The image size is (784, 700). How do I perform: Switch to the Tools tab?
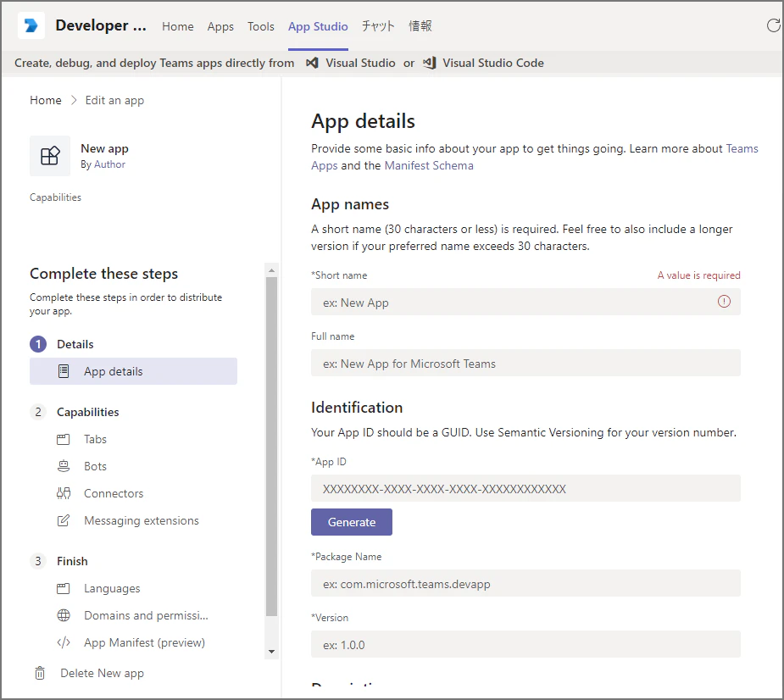click(x=260, y=26)
